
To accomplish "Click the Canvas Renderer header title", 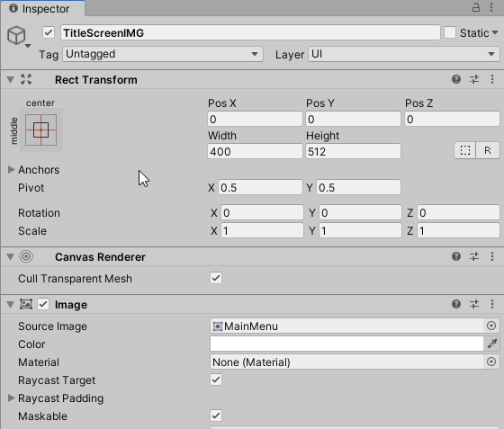I will click(x=100, y=257).
